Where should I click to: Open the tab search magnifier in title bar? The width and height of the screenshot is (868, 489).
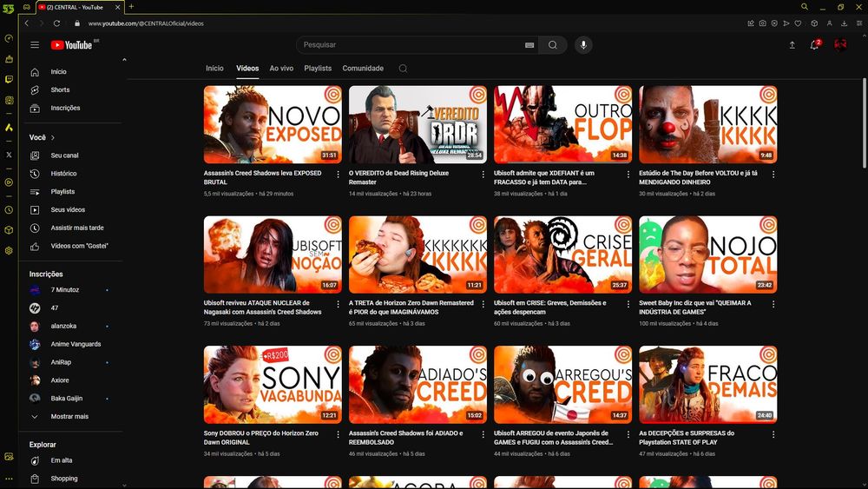[x=805, y=7]
